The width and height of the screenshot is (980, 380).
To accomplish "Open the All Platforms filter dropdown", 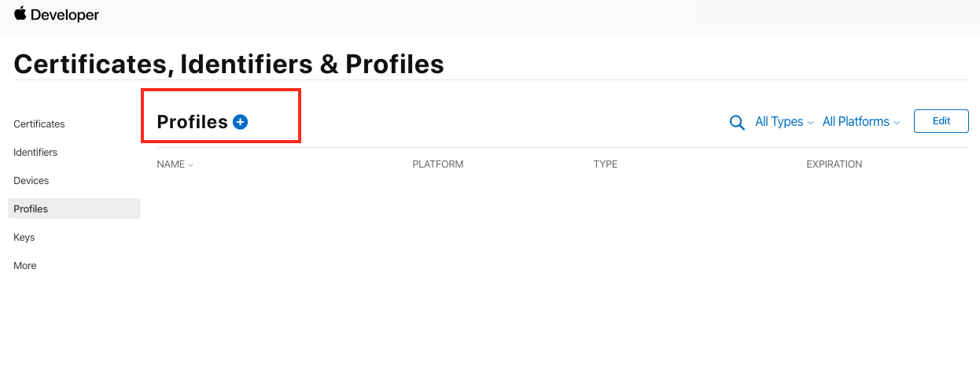I will [861, 122].
